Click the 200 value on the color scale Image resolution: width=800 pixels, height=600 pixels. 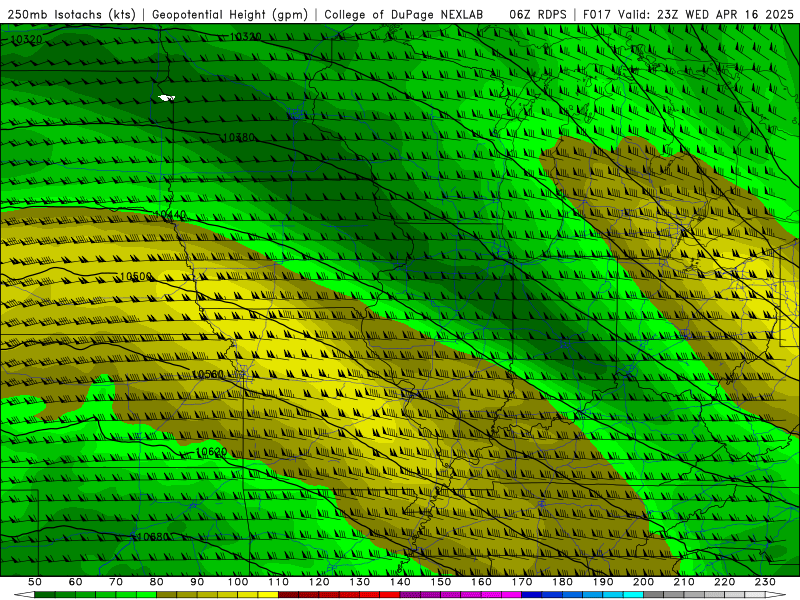pyautogui.click(x=644, y=582)
